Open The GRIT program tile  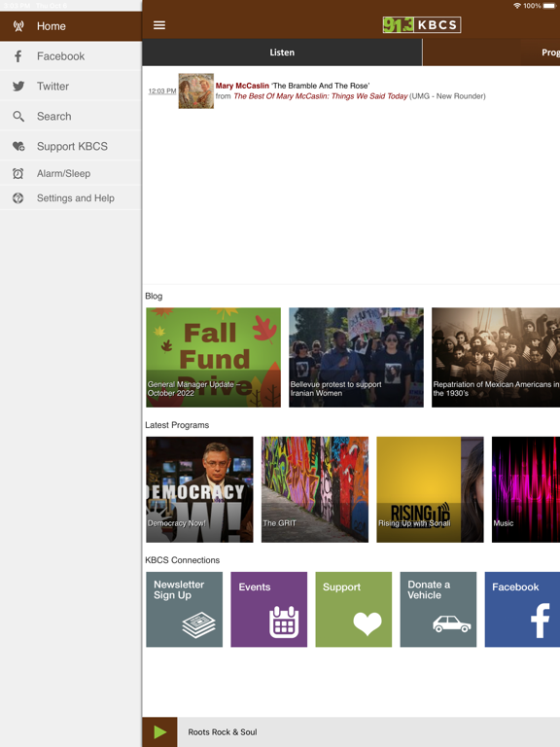click(315, 489)
